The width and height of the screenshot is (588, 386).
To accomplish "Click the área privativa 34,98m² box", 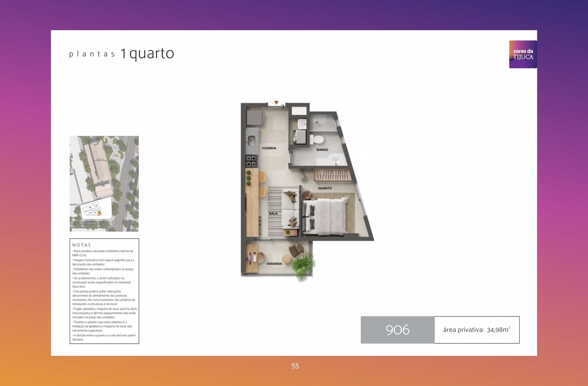I will tap(477, 330).
